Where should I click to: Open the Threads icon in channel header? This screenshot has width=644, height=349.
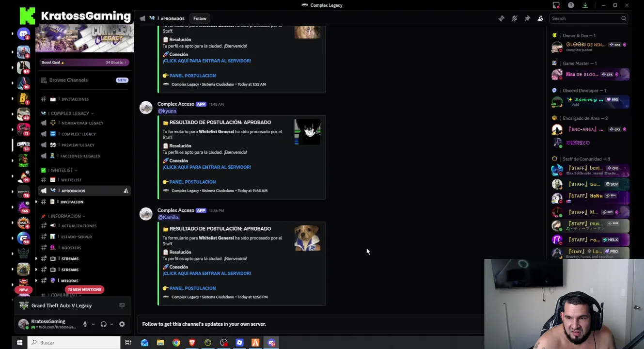(x=502, y=18)
